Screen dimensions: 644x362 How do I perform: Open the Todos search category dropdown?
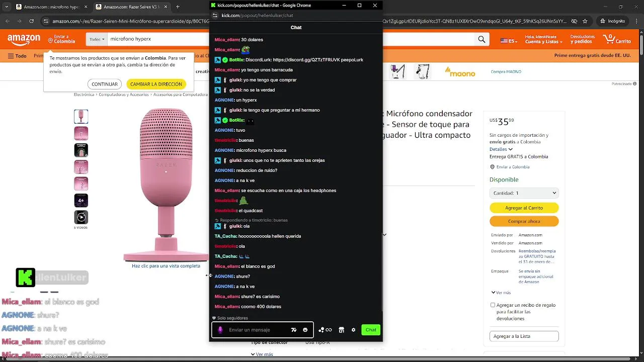click(x=97, y=39)
